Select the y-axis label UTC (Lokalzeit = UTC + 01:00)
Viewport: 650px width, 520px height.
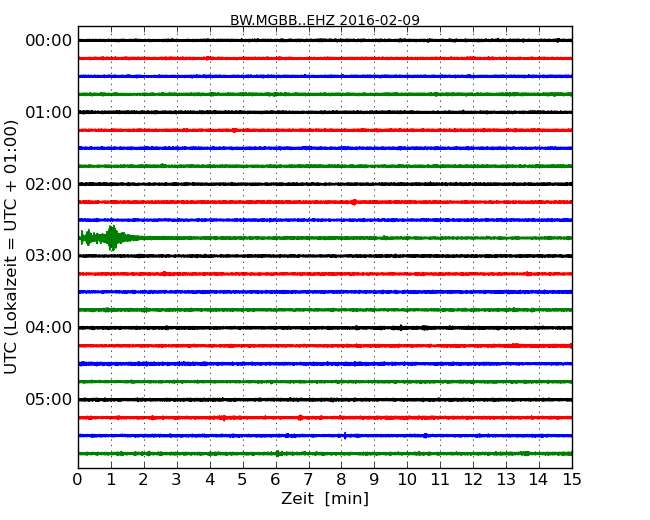click(11, 247)
